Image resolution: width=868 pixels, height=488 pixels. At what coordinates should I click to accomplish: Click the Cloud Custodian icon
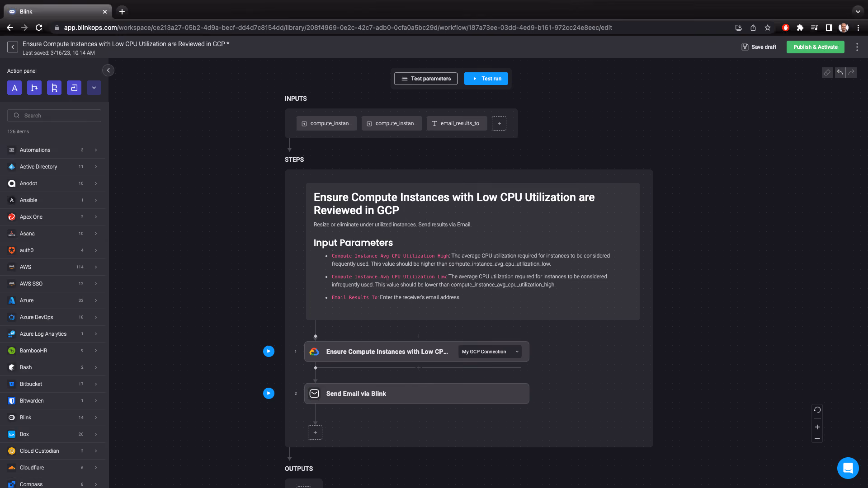(12, 451)
